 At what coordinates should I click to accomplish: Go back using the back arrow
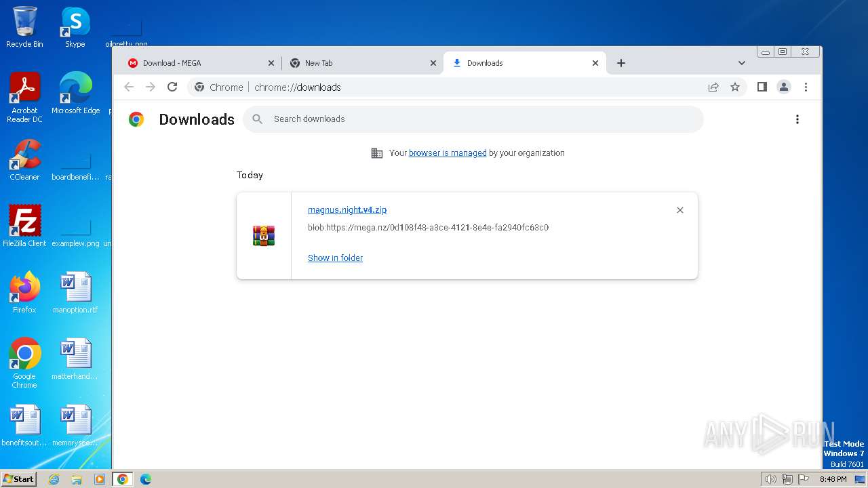point(129,87)
